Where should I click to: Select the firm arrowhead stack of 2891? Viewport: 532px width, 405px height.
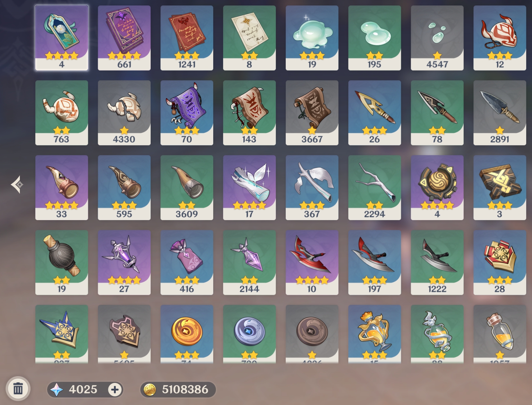click(500, 113)
